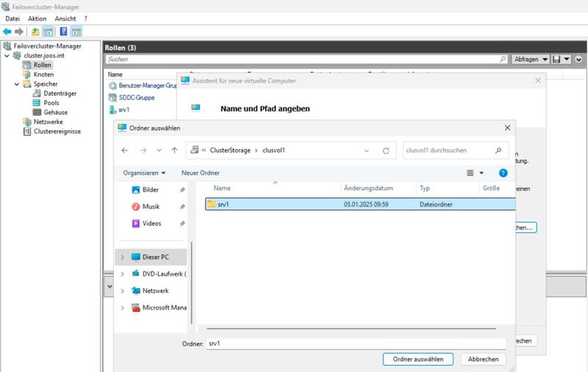This screenshot has width=588, height=372.
Task: Select Microsoft Management entry in navigation pane
Action: pos(164,307)
